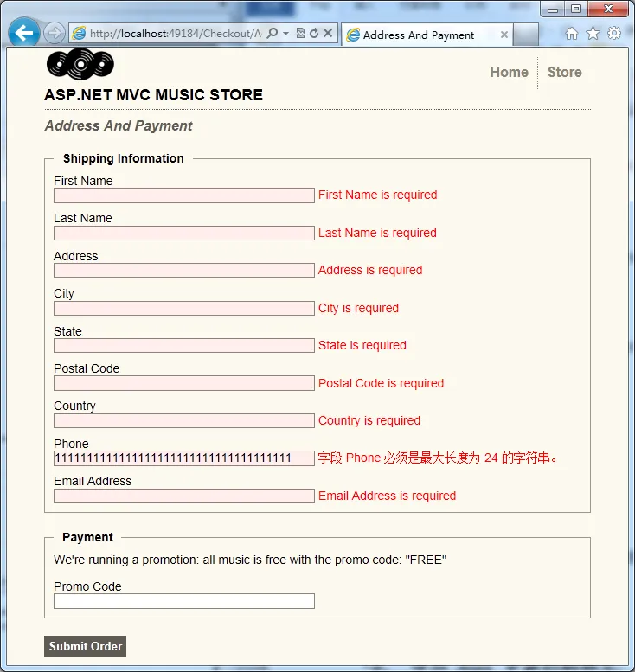Viewport: 635px width, 672px height.
Task: Click the Phone max length 24 error
Action: pyautogui.click(x=438, y=458)
